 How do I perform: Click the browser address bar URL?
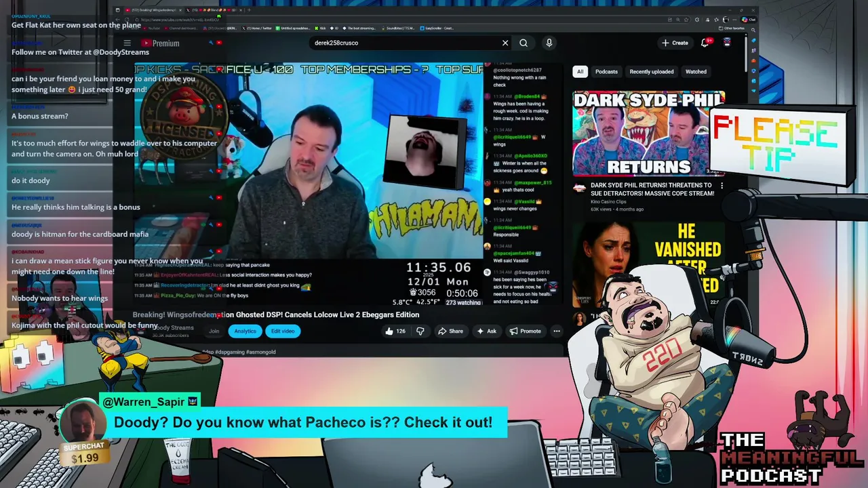(180, 20)
